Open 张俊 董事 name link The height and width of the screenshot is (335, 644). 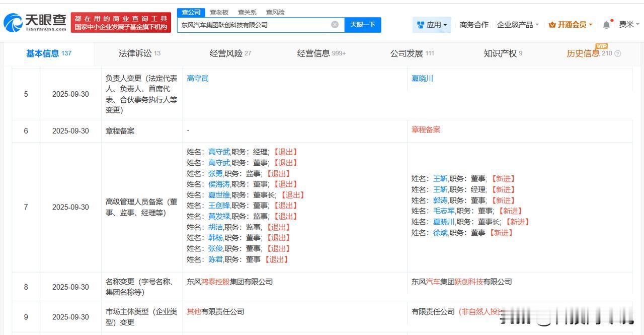tap(215, 248)
